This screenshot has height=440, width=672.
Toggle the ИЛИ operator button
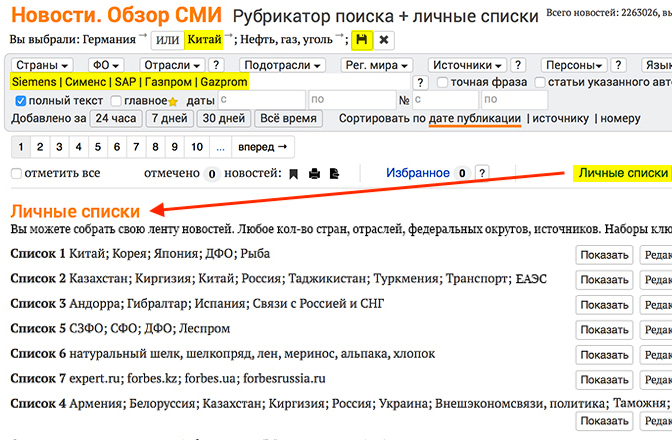(167, 40)
